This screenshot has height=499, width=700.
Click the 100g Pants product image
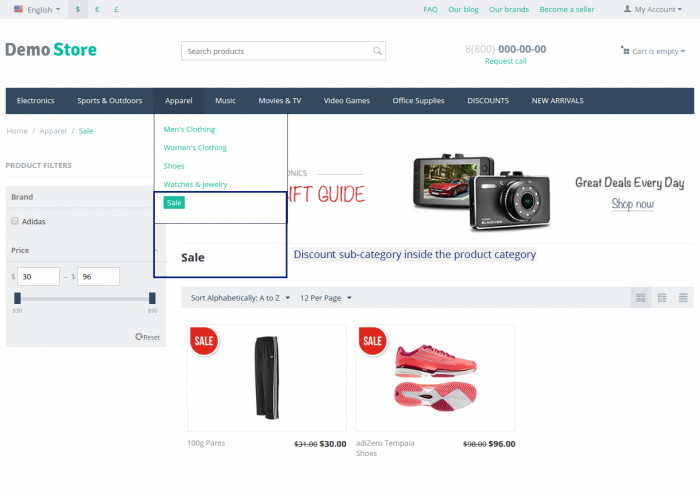pos(267,378)
